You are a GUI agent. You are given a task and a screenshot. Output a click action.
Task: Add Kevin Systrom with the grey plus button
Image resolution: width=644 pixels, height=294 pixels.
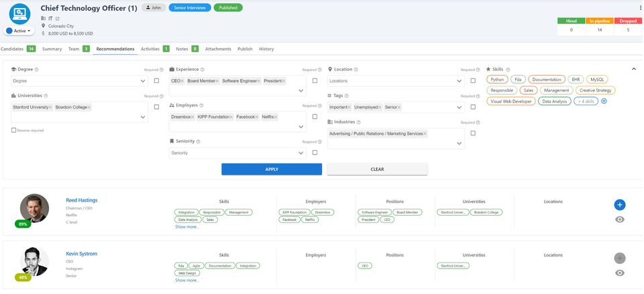tap(620, 259)
